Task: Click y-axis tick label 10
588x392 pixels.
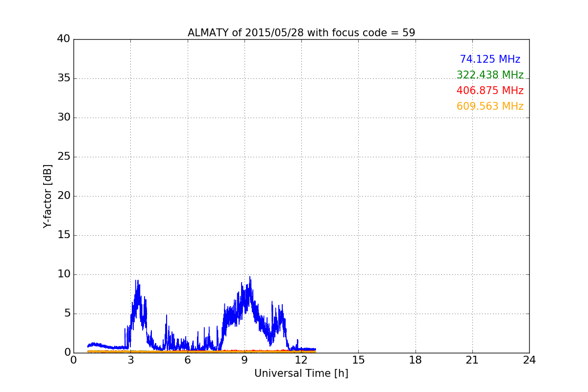Action: click(x=64, y=274)
